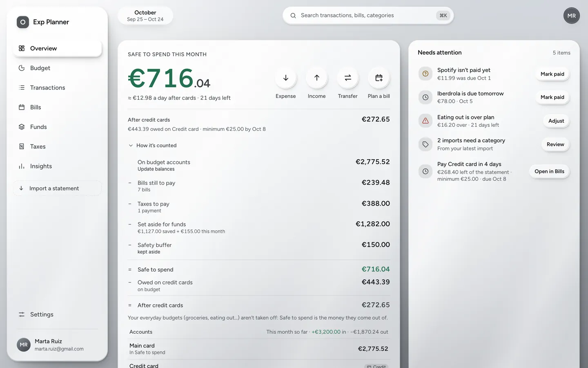
Task: Click Open in Bills button
Action: point(549,171)
